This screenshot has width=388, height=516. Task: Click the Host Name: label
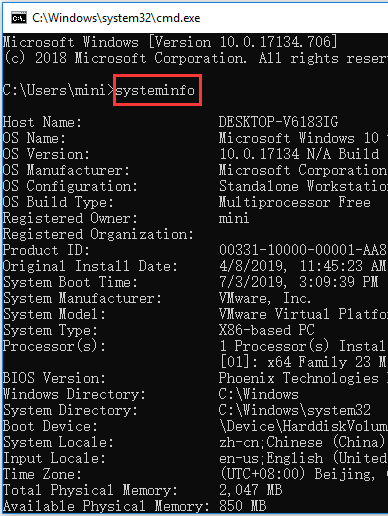click(42, 122)
